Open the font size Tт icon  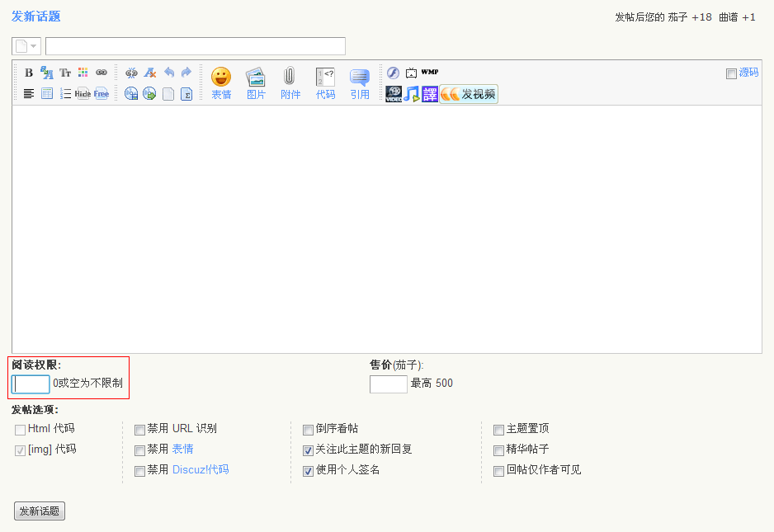[x=65, y=73]
